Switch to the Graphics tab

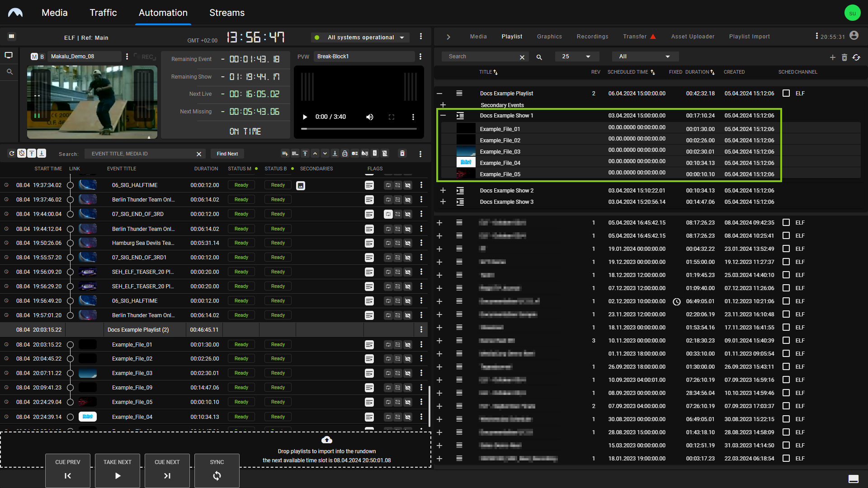[x=549, y=37]
